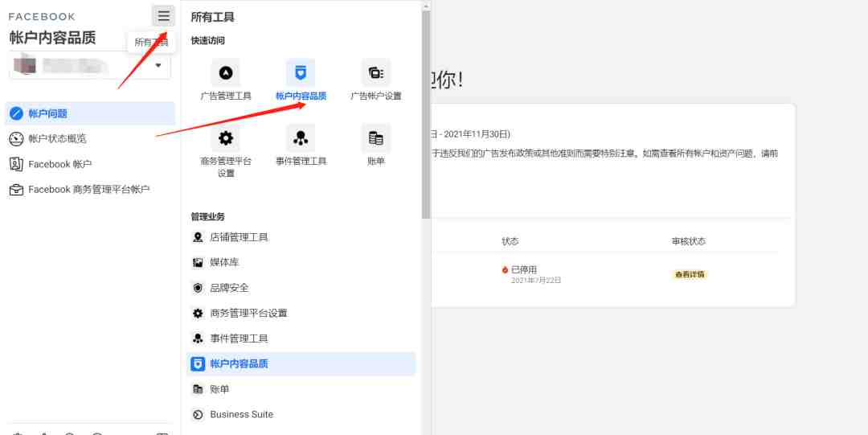Click the 品牌安全 shield list icon
Screen dimensions: 868x435
(x=198, y=288)
